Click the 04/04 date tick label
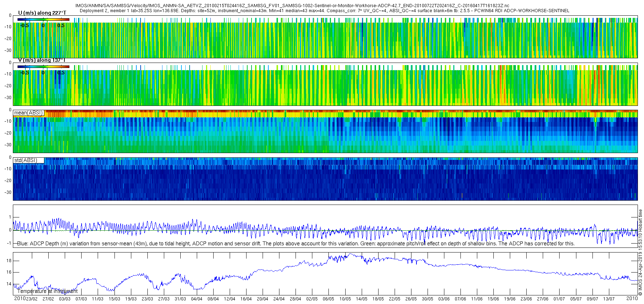Screen dimensions: 644x304 [x=196, y=299]
